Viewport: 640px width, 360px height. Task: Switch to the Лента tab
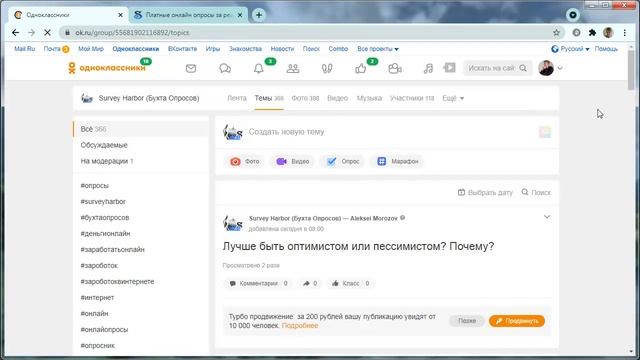pos(237,98)
